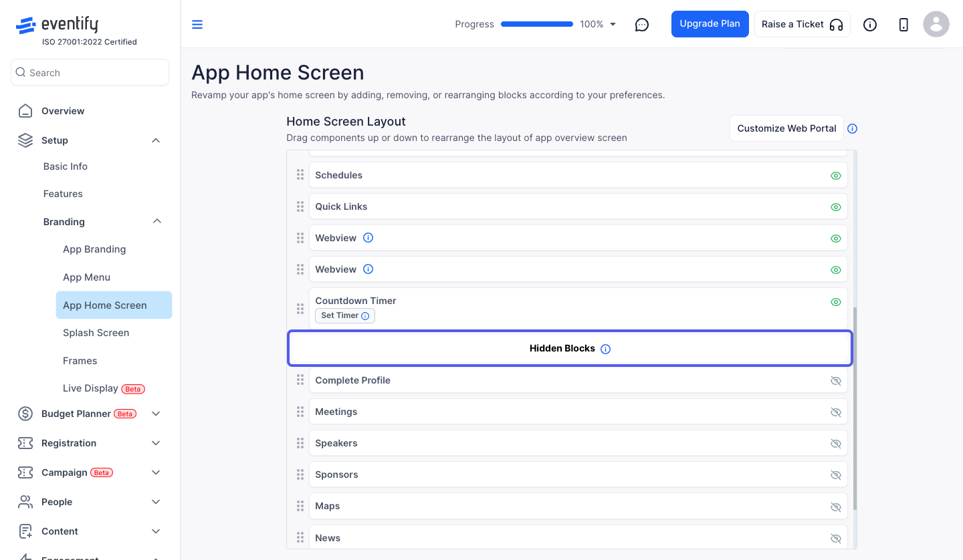Grab the drag handle for Meetings

click(300, 412)
